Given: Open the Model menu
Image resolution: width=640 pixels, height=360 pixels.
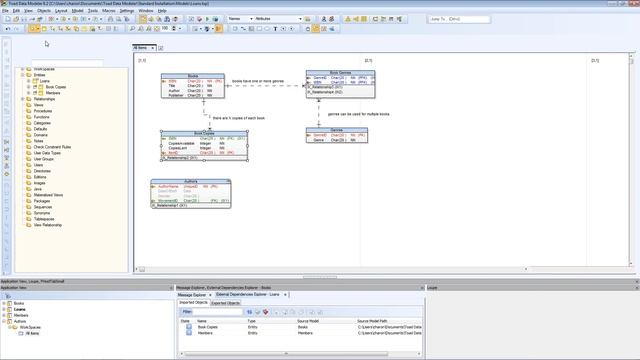Looking at the screenshot, I should (x=77, y=11).
